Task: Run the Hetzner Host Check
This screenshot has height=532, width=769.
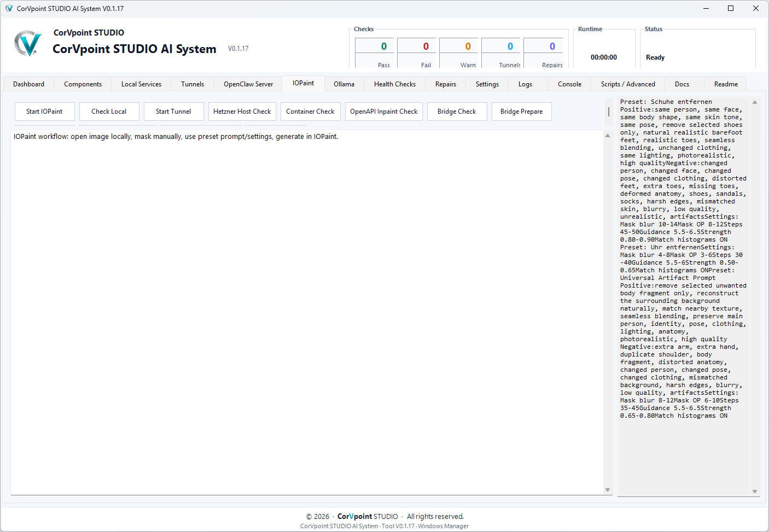Action: coord(242,112)
